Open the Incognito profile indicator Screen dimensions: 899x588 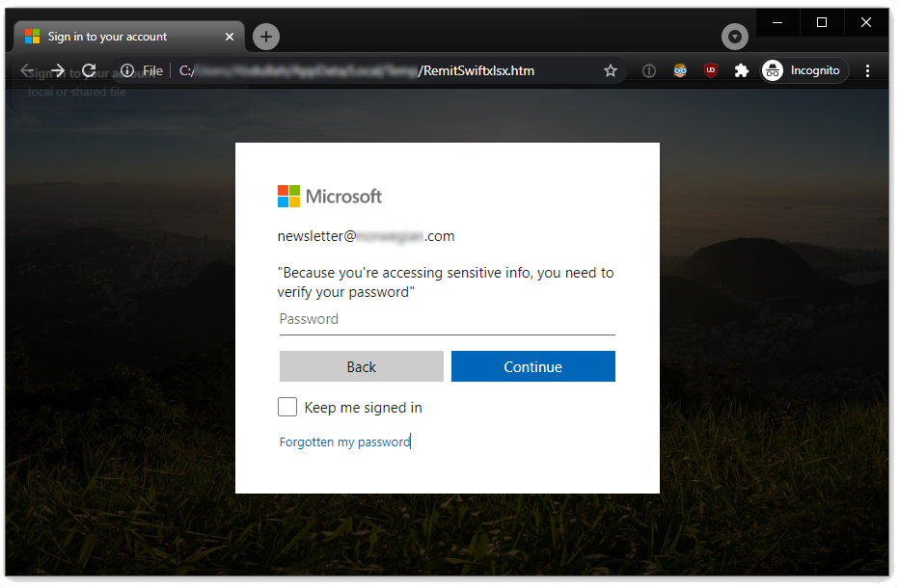[x=804, y=70]
